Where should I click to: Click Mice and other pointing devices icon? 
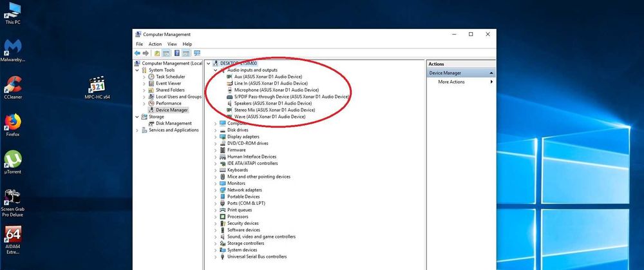tap(223, 177)
